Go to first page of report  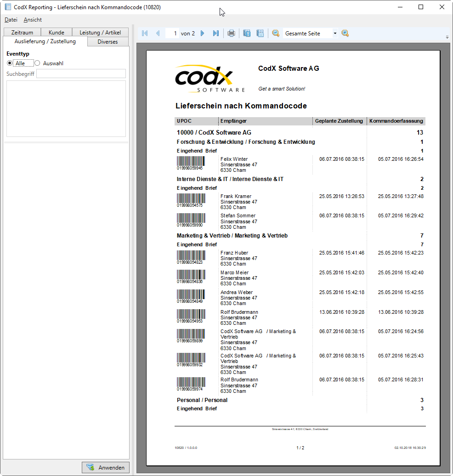coord(145,34)
